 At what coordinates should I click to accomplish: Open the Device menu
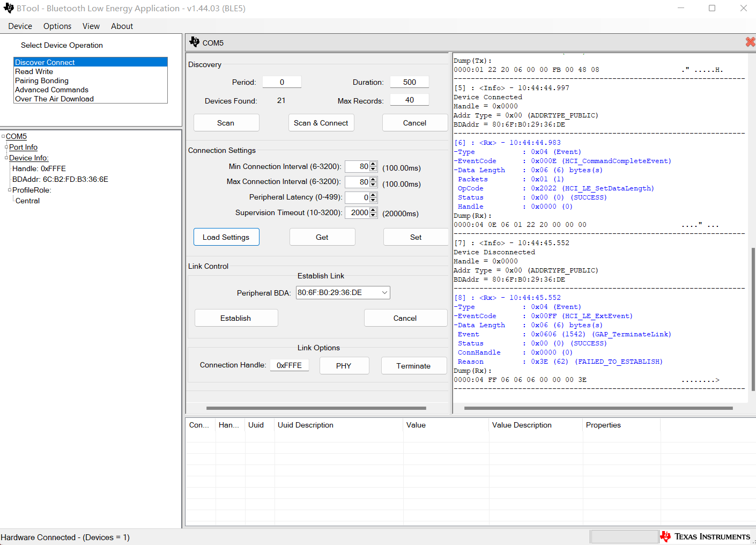[20, 26]
